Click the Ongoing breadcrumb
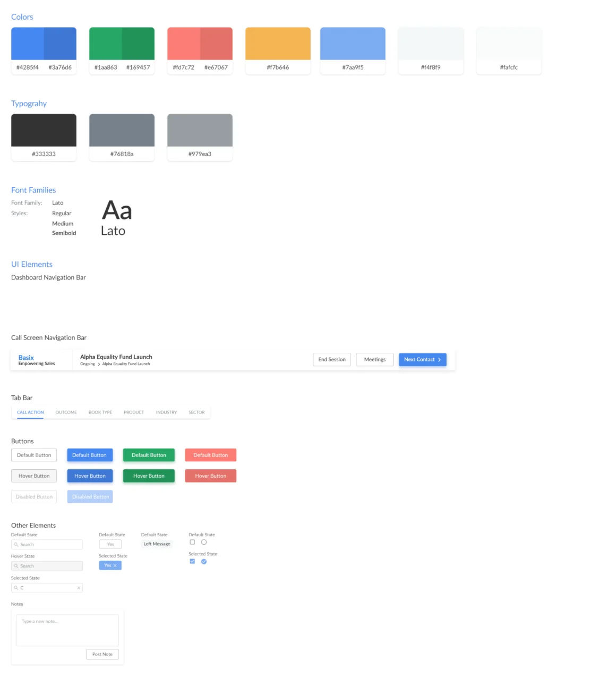Viewport: 616px width, 676px height. [88, 364]
